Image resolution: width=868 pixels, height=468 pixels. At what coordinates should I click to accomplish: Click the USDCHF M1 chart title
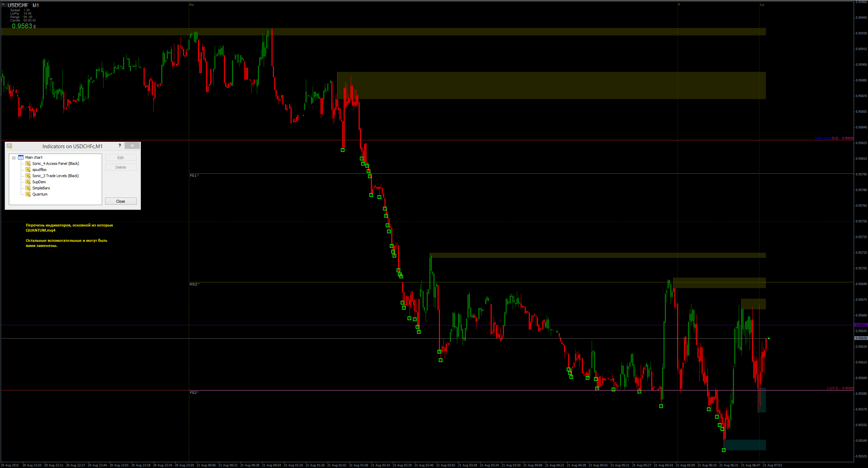[23, 5]
